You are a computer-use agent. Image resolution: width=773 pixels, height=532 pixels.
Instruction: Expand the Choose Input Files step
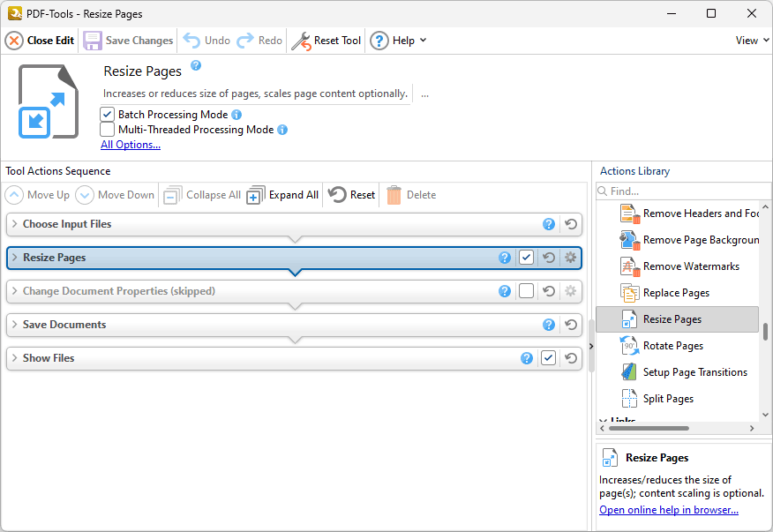tap(15, 224)
